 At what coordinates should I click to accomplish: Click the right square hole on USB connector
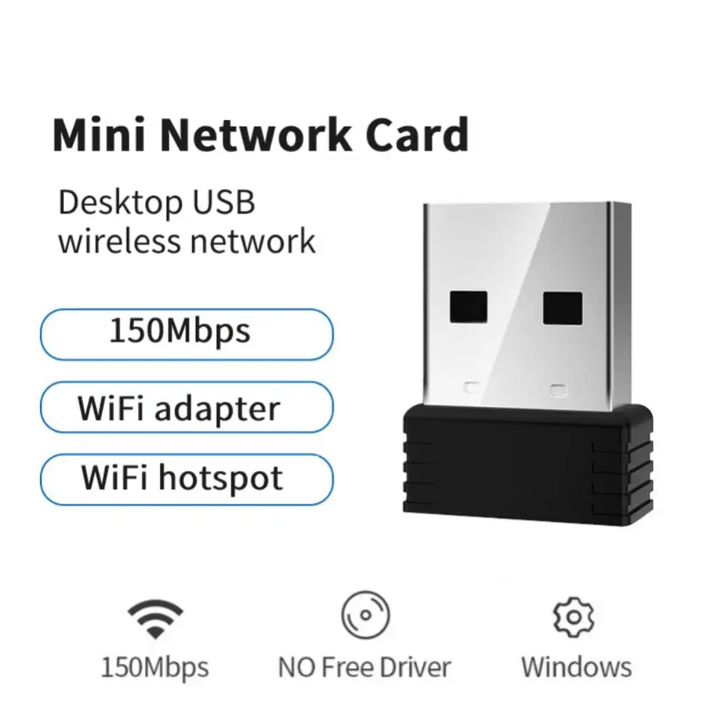tap(563, 308)
